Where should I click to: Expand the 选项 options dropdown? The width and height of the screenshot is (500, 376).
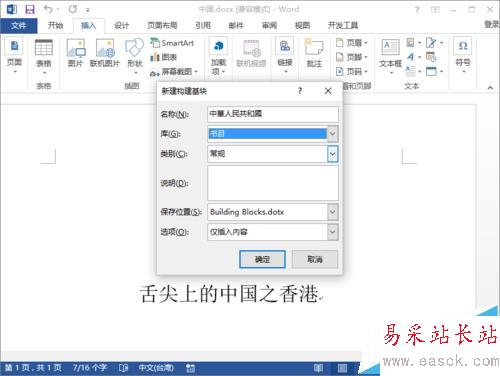pyautogui.click(x=332, y=232)
